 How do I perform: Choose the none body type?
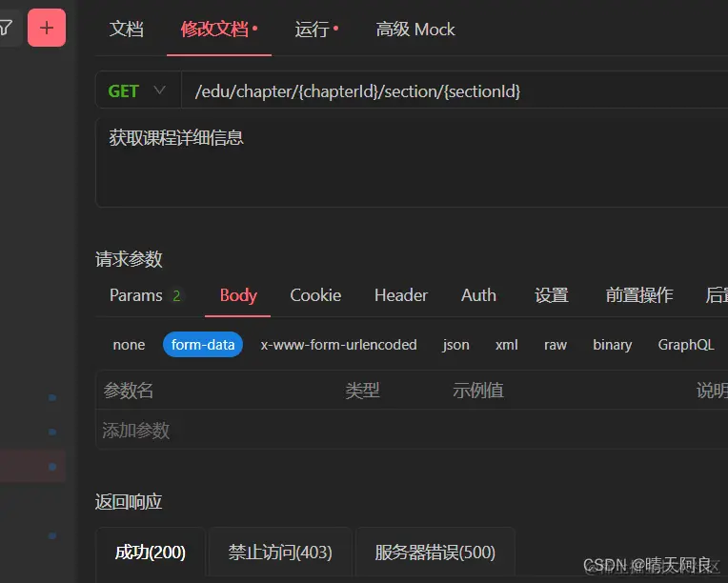[129, 345]
